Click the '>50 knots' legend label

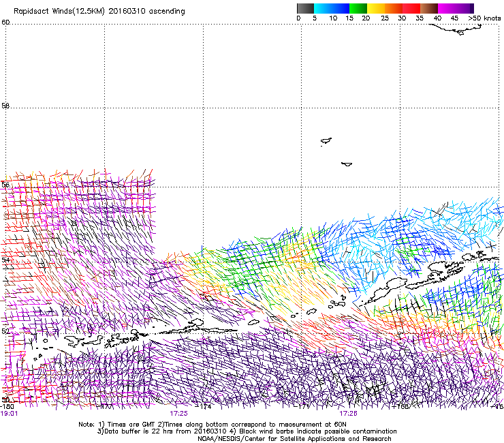click(x=484, y=18)
